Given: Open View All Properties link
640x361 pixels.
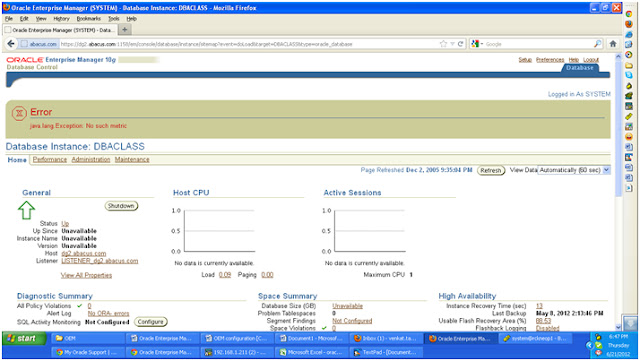Looking at the screenshot, I should [86, 275].
